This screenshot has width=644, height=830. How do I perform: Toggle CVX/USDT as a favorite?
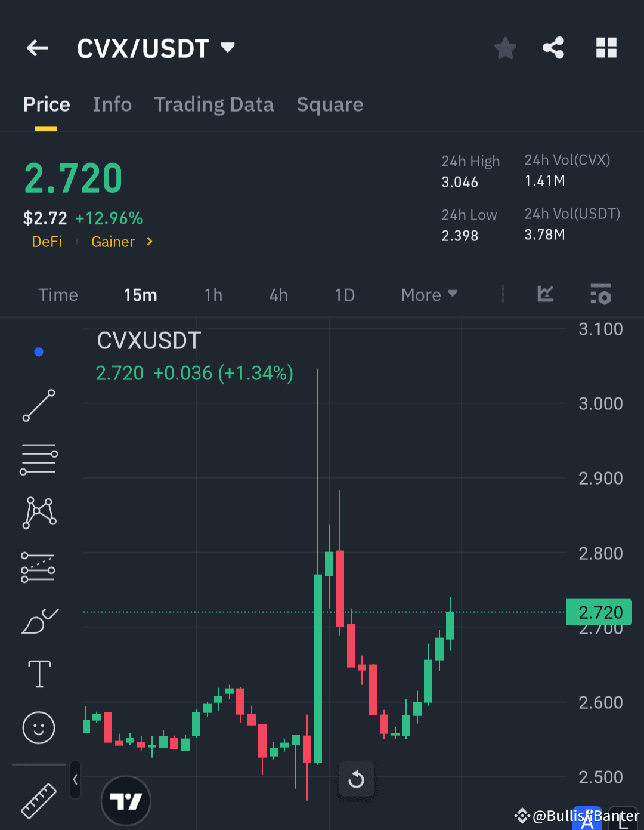505,48
